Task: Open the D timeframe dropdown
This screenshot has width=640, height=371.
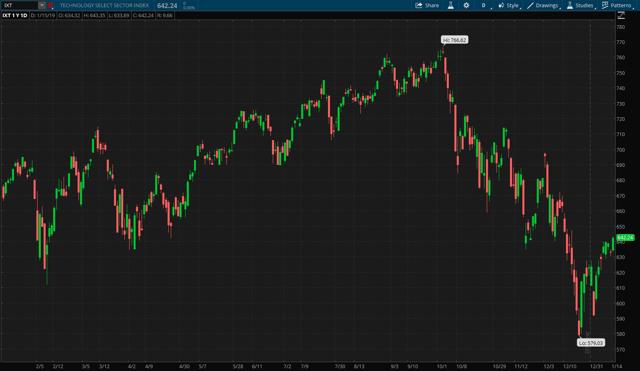Action: point(484,5)
